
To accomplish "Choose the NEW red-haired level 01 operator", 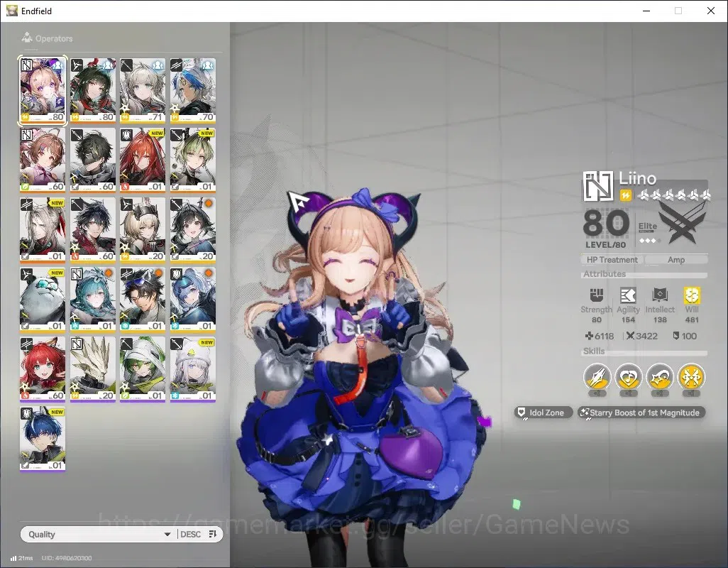I will (x=143, y=160).
